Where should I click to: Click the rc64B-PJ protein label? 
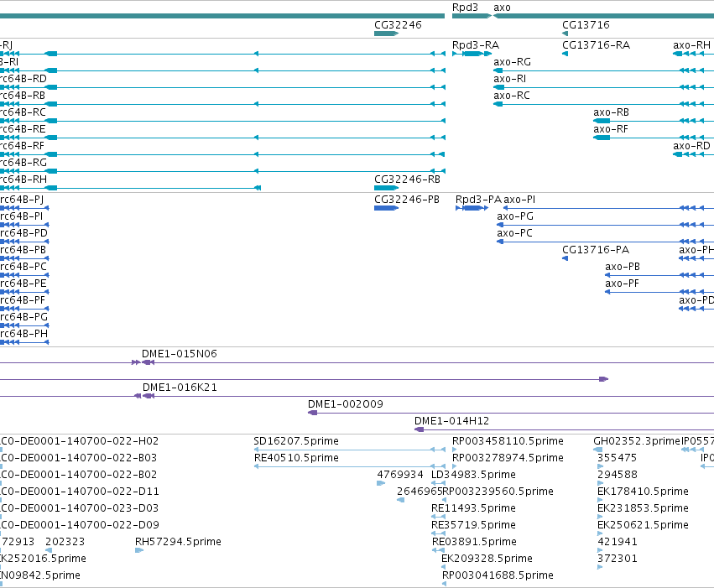[22, 200]
